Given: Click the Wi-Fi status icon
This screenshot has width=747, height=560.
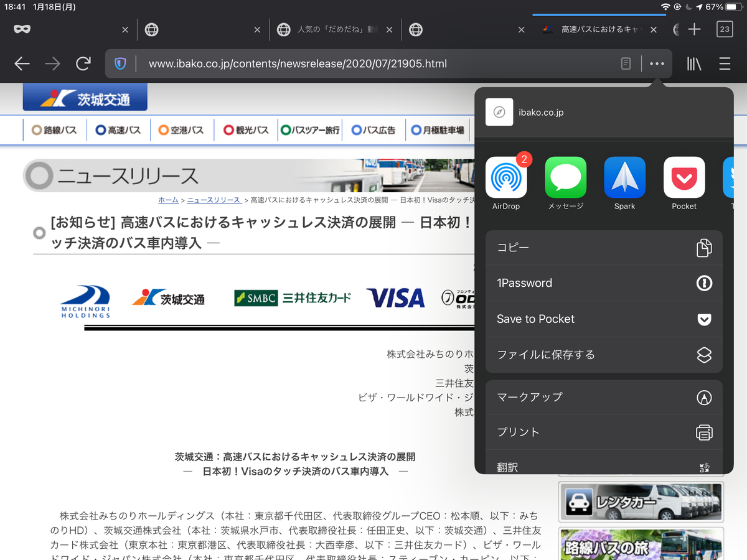Looking at the screenshot, I should click(665, 7).
